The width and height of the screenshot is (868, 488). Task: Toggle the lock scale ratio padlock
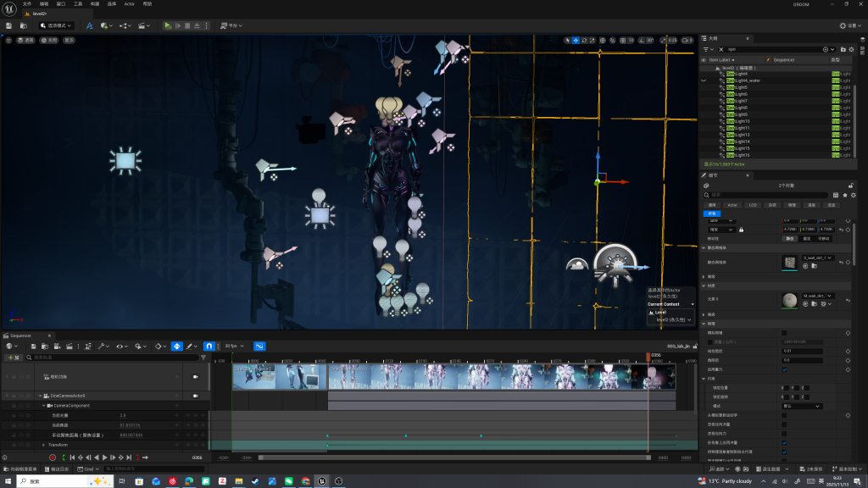click(741, 229)
